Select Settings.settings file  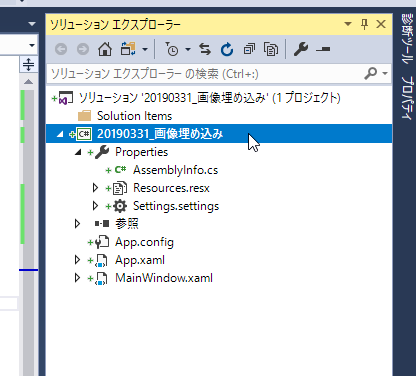[x=176, y=206]
